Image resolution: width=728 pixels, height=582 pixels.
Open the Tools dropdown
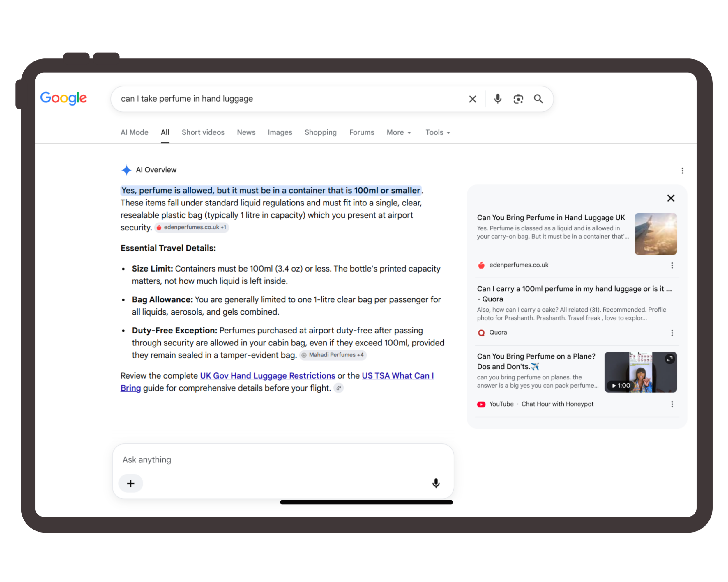(438, 132)
